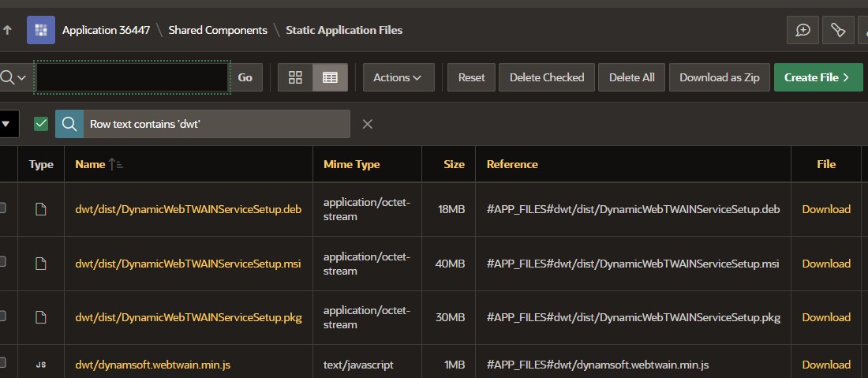868x378 pixels.
Task: Focus the report search input field
Action: pyautogui.click(x=133, y=77)
